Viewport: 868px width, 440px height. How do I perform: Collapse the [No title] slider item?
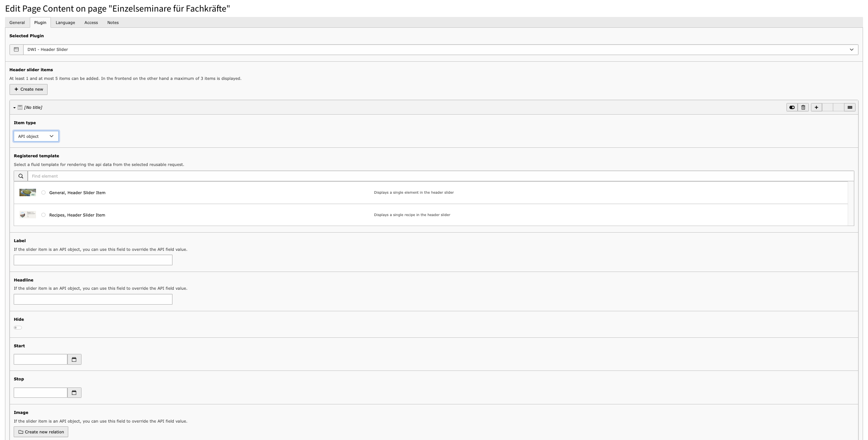click(x=14, y=108)
